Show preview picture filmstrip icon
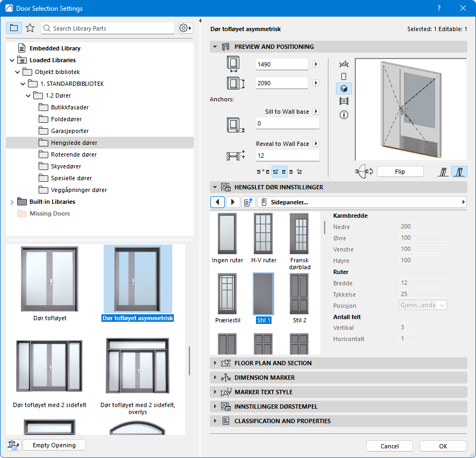The height and width of the screenshot is (458, 476). [x=343, y=101]
